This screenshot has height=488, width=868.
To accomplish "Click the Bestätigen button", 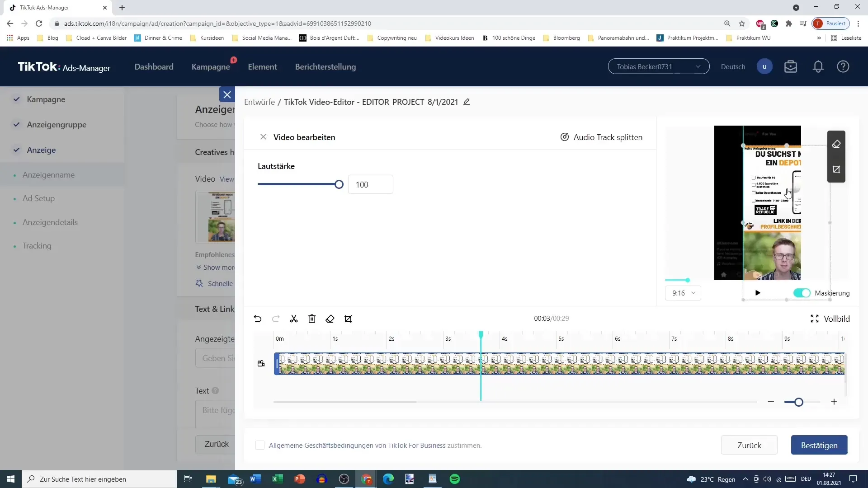I will pyautogui.click(x=819, y=445).
